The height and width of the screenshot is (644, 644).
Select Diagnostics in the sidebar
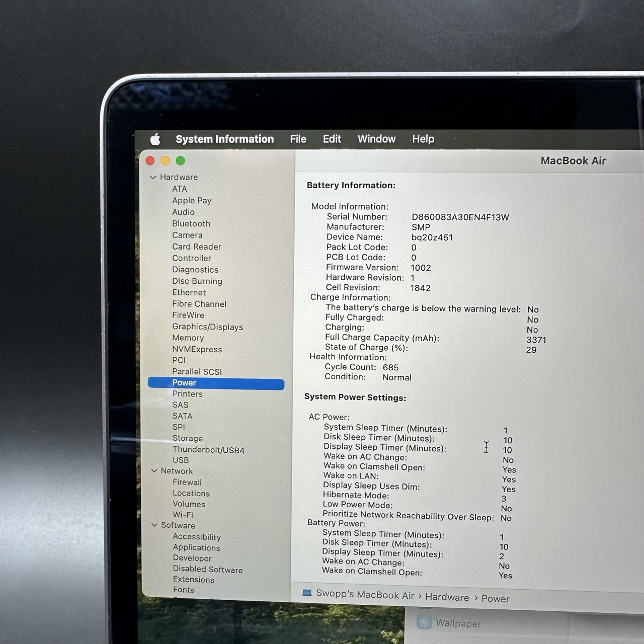(x=195, y=270)
